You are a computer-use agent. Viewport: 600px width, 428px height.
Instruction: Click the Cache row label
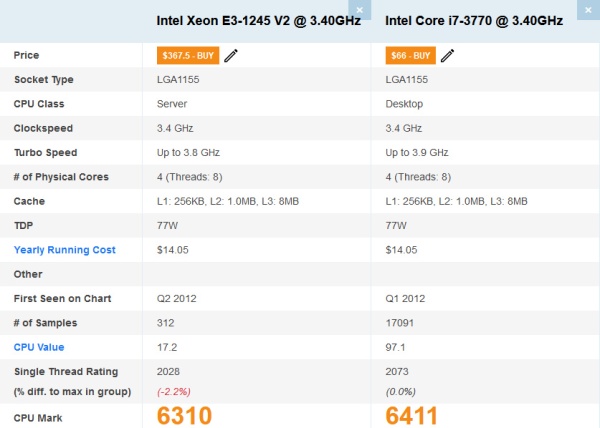[x=29, y=201]
